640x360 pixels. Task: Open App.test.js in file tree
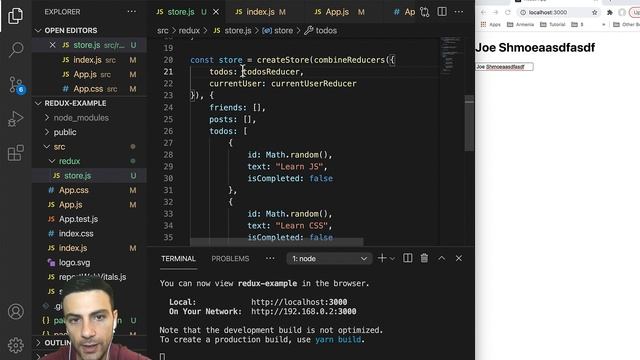(x=78, y=219)
